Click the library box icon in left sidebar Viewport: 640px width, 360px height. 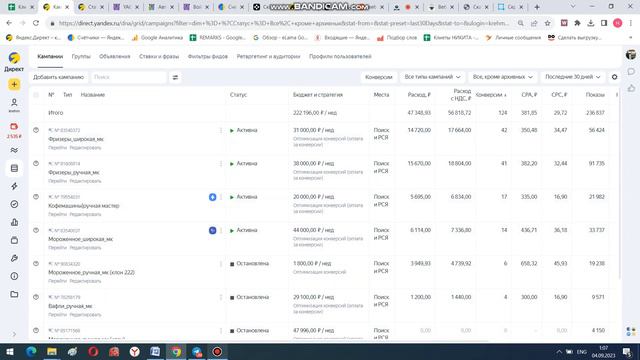coord(14,240)
